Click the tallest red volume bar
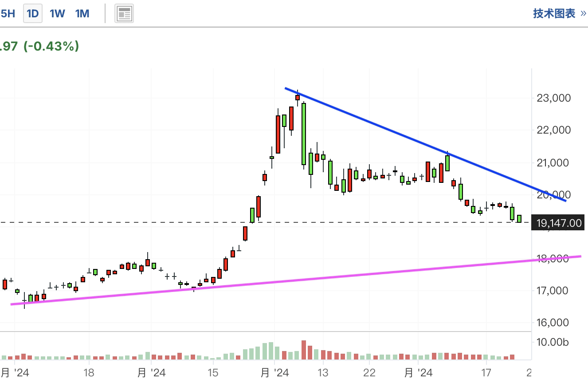 pos(304,350)
